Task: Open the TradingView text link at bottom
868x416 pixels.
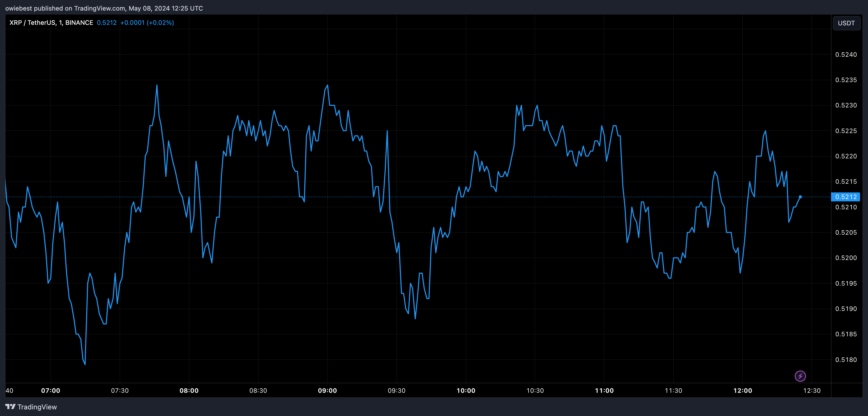Action: (37, 407)
